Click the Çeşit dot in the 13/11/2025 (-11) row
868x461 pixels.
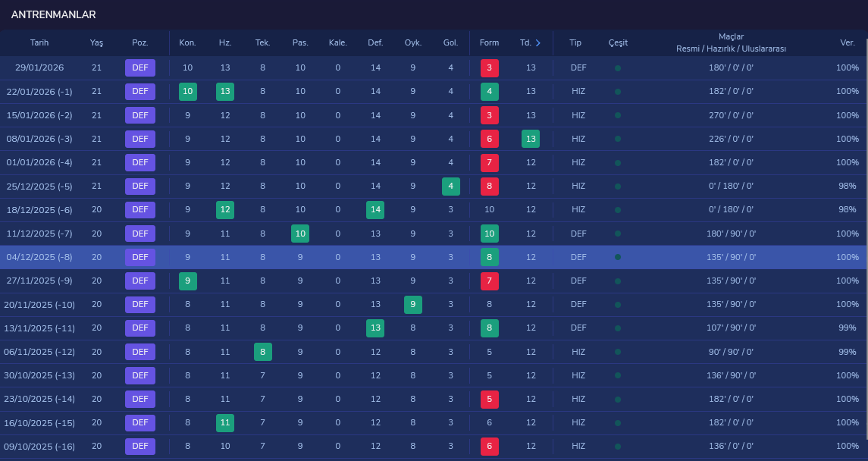point(618,328)
